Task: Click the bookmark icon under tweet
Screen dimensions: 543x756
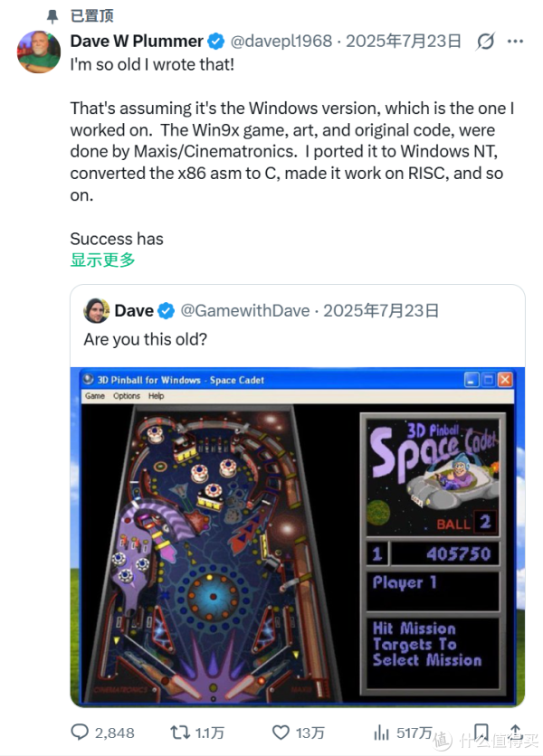Action: click(481, 732)
